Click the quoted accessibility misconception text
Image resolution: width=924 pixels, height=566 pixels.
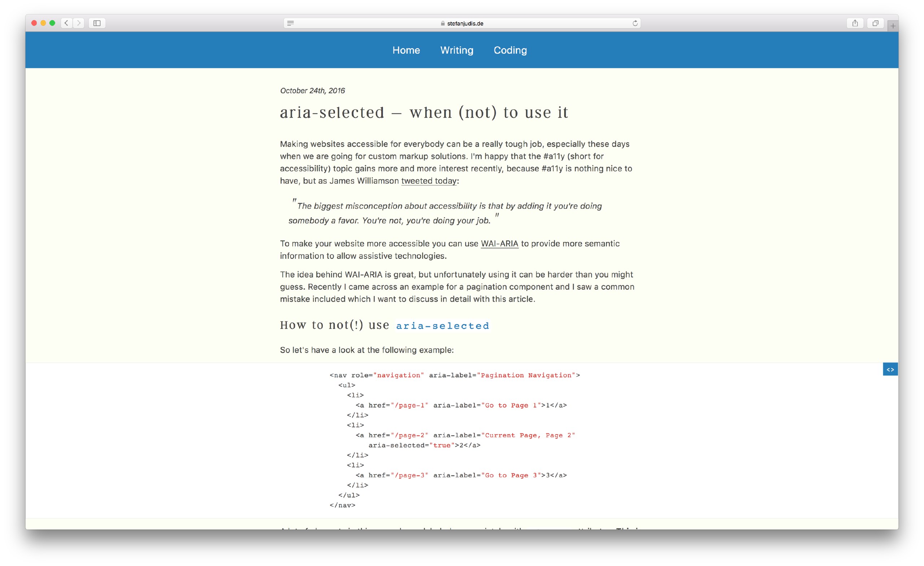coord(445,213)
